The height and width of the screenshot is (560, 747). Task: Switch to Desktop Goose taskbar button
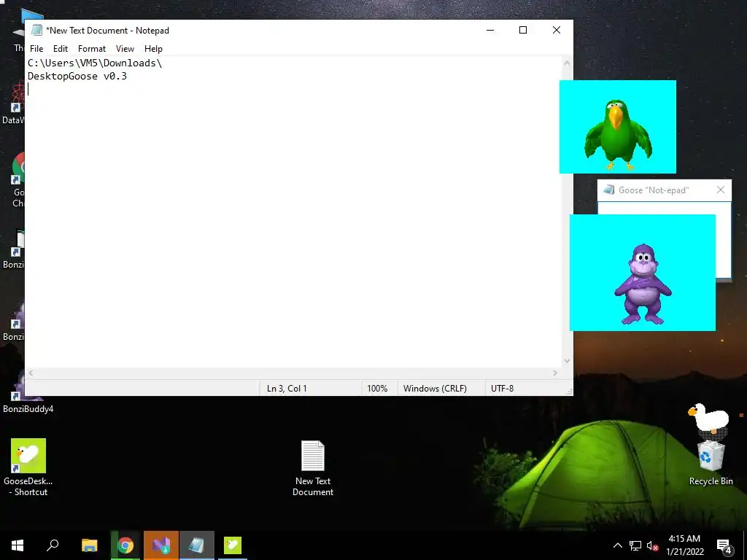[233, 545]
